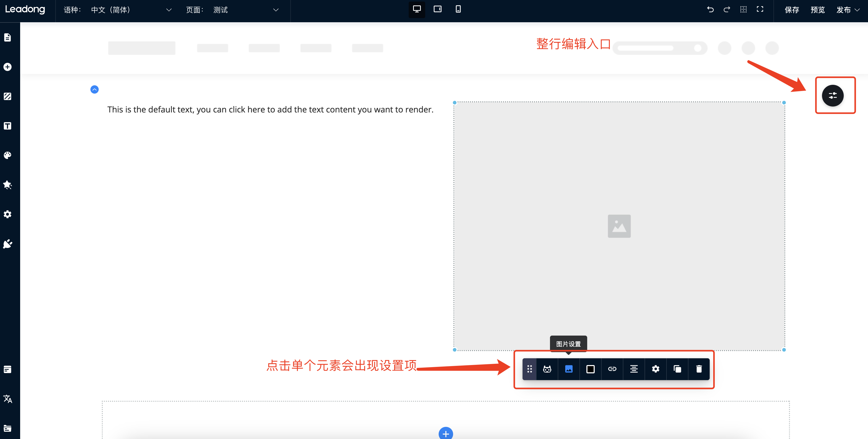The height and width of the screenshot is (439, 868).
Task: Switch to tablet device view
Action: 437,9
